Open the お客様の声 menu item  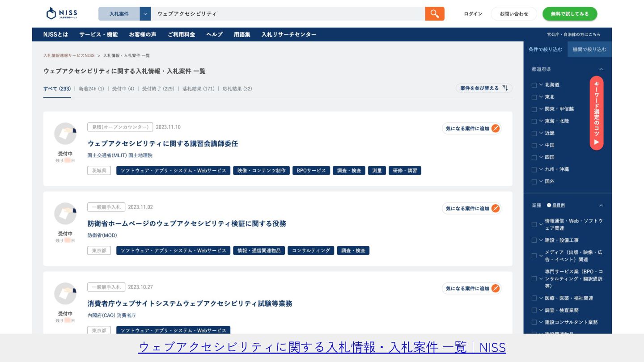pos(143,34)
